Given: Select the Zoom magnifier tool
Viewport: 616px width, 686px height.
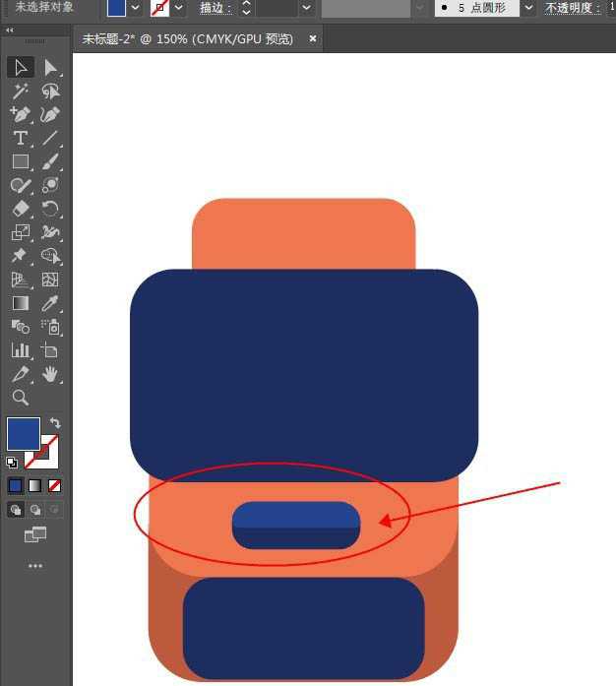Looking at the screenshot, I should coord(20,398).
